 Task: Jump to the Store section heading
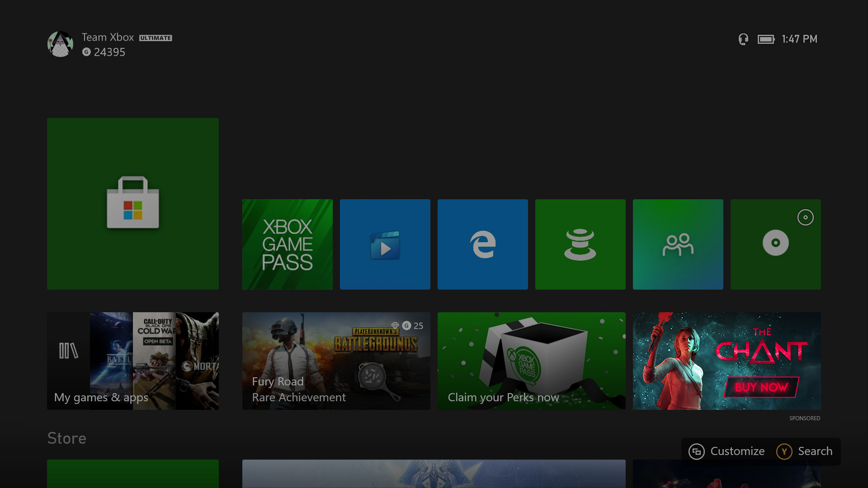point(67,438)
